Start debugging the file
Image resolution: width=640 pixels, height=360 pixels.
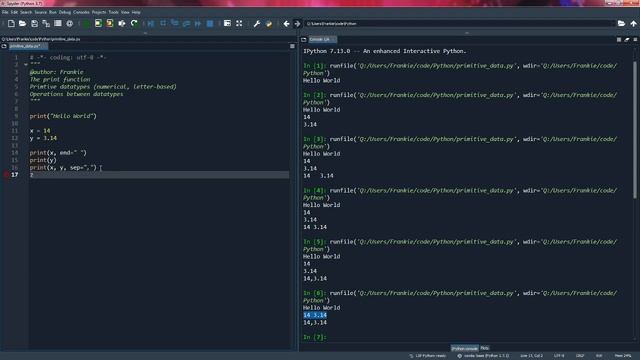point(151,24)
